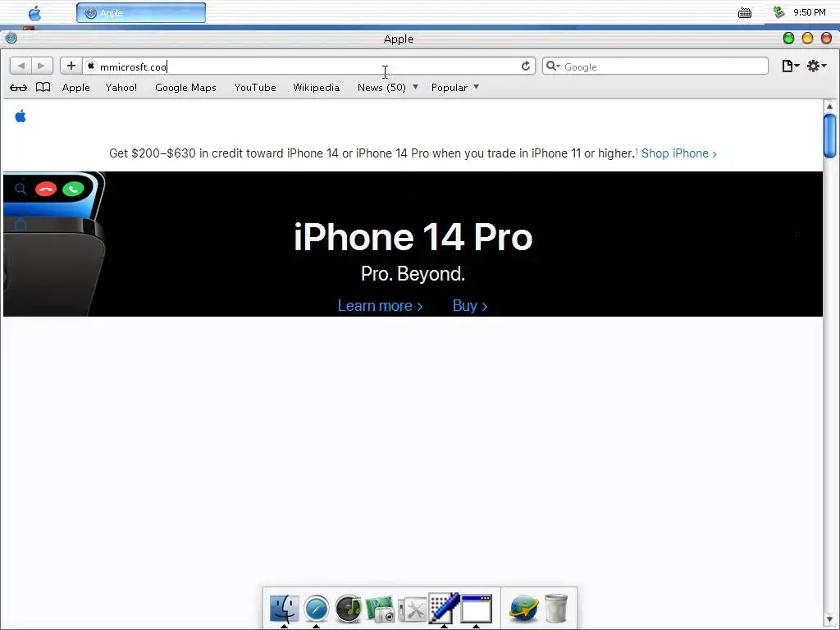Open the Wikipedia bookmark
Screen dimensions: 840x630
pyautogui.click(x=316, y=87)
